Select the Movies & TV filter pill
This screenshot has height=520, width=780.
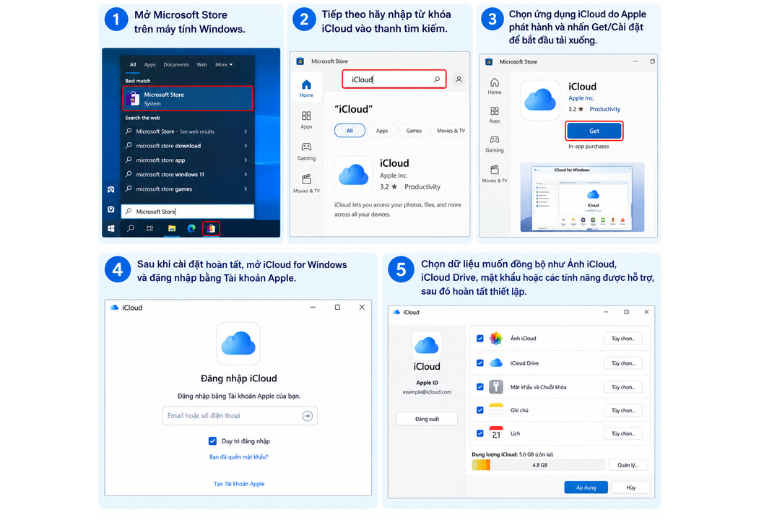pyautogui.click(x=450, y=130)
